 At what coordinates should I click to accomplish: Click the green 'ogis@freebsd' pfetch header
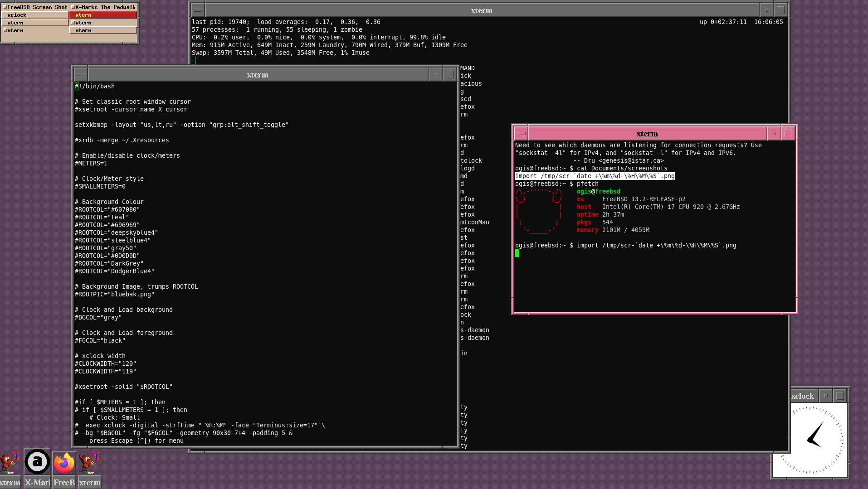coord(599,191)
